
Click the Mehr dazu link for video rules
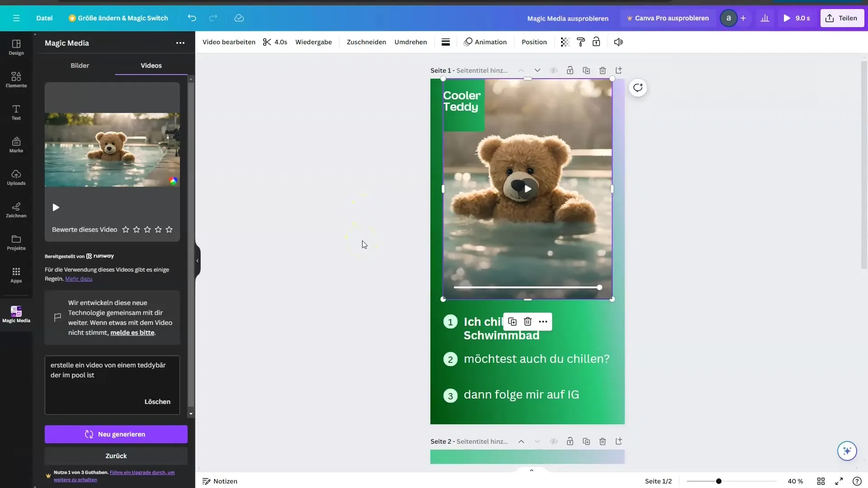tap(78, 278)
